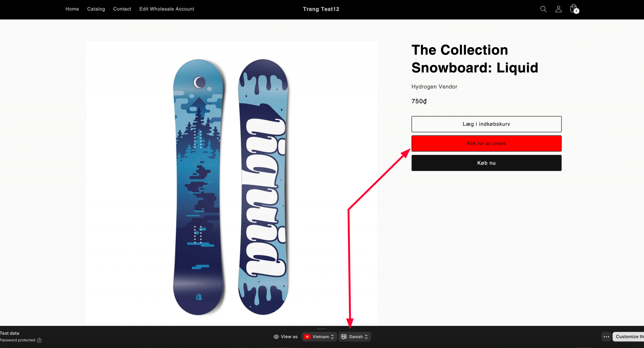Expand the Danish language dropdown
This screenshot has height=348, width=644.
[x=355, y=337]
